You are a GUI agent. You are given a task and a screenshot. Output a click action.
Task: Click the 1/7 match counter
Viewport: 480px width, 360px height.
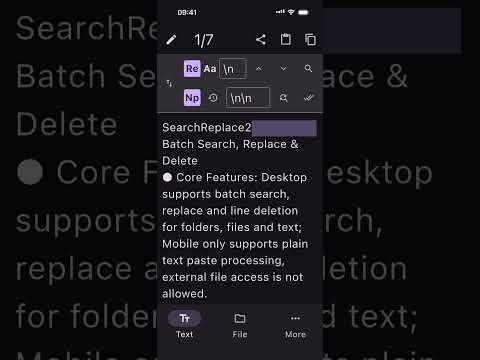click(204, 40)
